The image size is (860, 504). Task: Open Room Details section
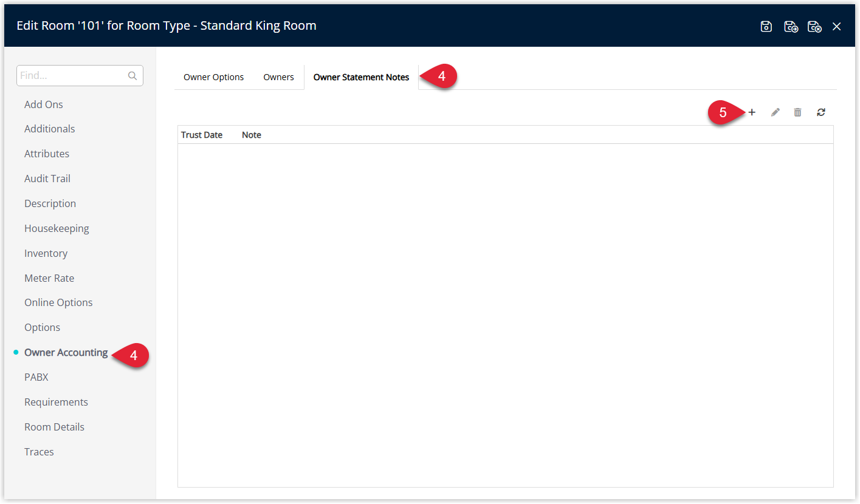54,427
